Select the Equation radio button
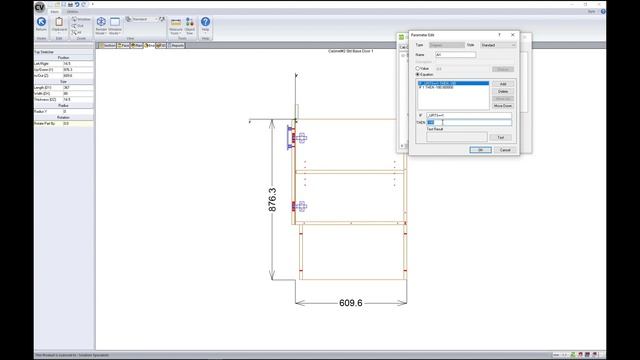The height and width of the screenshot is (360, 640). tap(418, 75)
